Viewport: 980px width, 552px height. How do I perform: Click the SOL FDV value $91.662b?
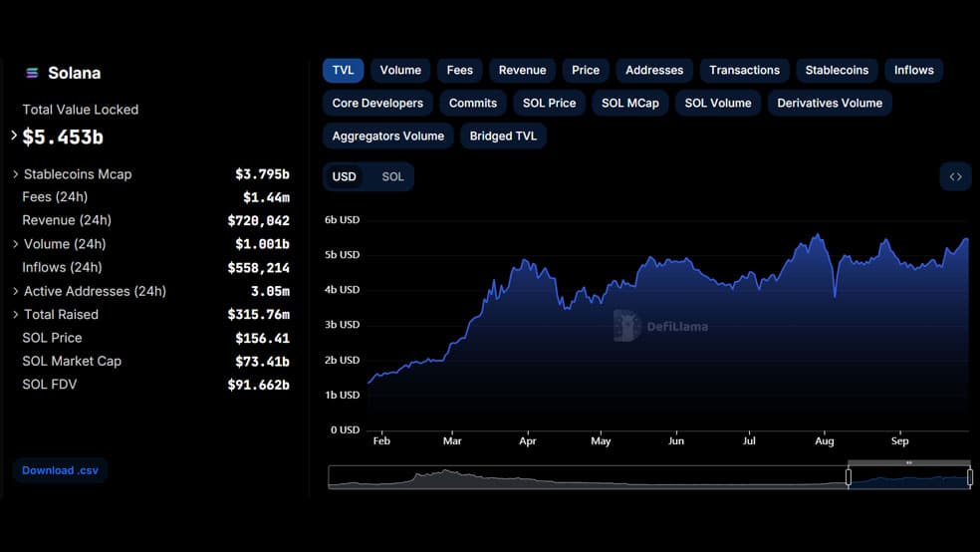coord(259,385)
